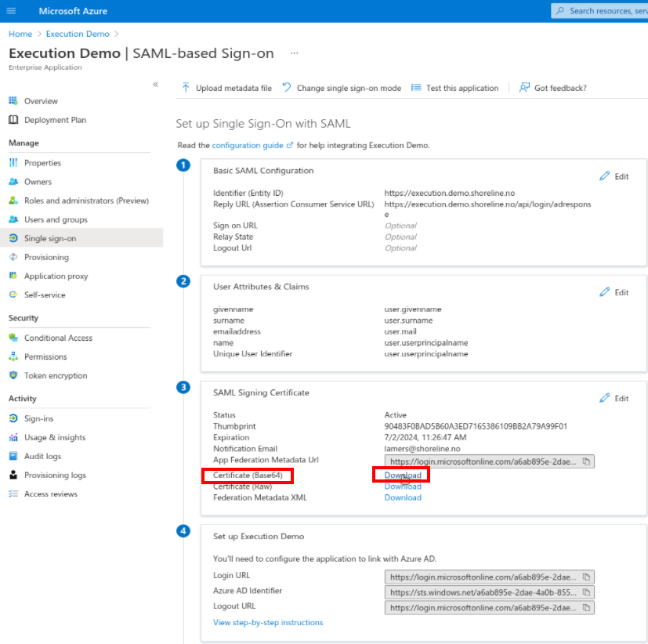This screenshot has width=648, height=644.
Task: Go to Users and groups
Action: 56,219
